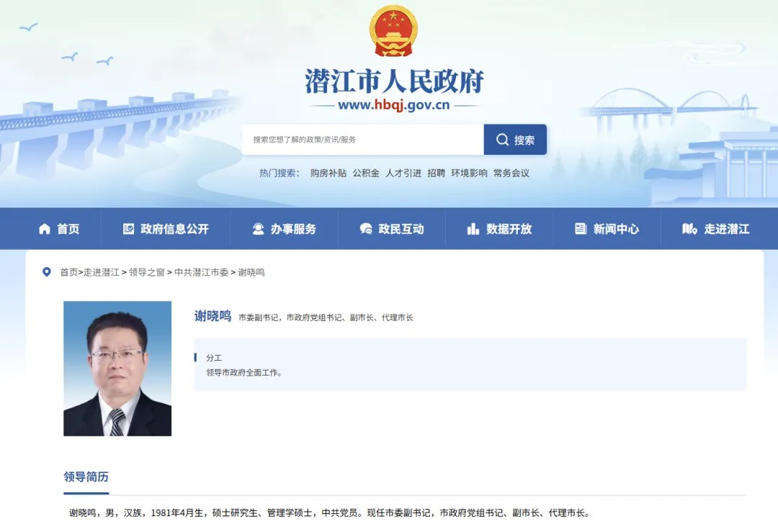Click the name heading 谢晓鸣
This screenshot has height=532, width=778.
click(x=213, y=316)
